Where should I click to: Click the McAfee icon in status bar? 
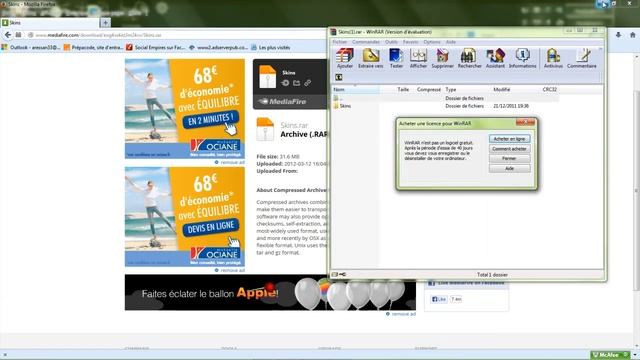point(610,355)
